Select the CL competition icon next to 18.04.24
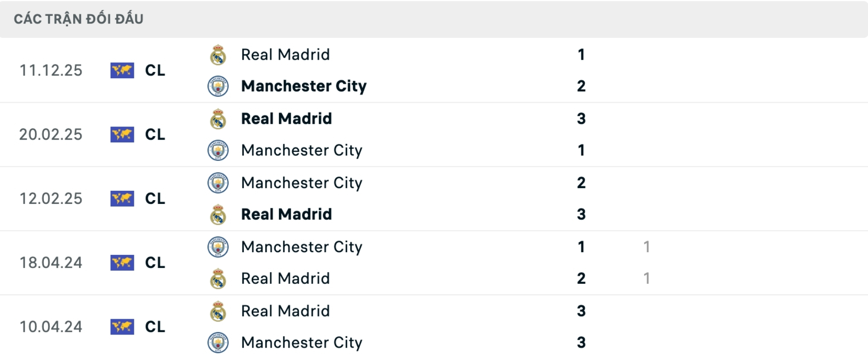This screenshot has height=358, width=868. tap(122, 263)
